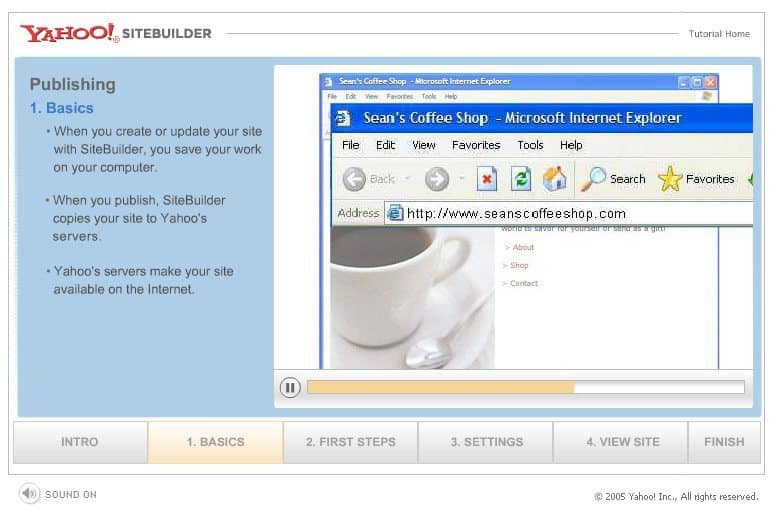Click the green Refresh icon
The image size is (780, 518).
(x=521, y=179)
